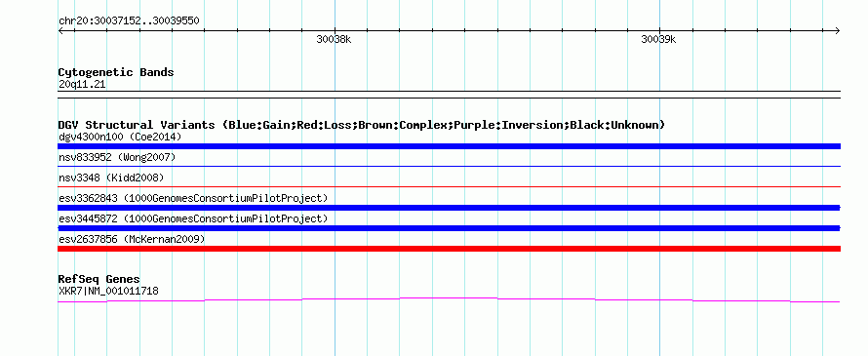Image resolution: width=868 pixels, height=356 pixels.
Task: Select the Cytogenetic Bands track heading
Action: click(116, 72)
